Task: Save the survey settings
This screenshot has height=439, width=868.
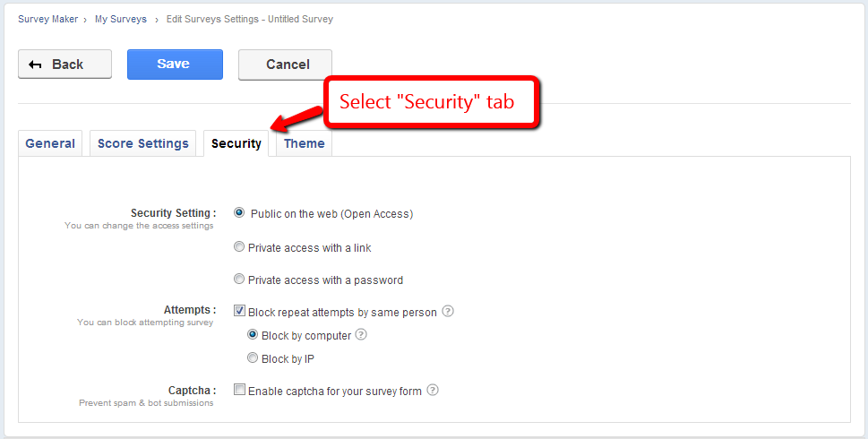Action: 174,65
